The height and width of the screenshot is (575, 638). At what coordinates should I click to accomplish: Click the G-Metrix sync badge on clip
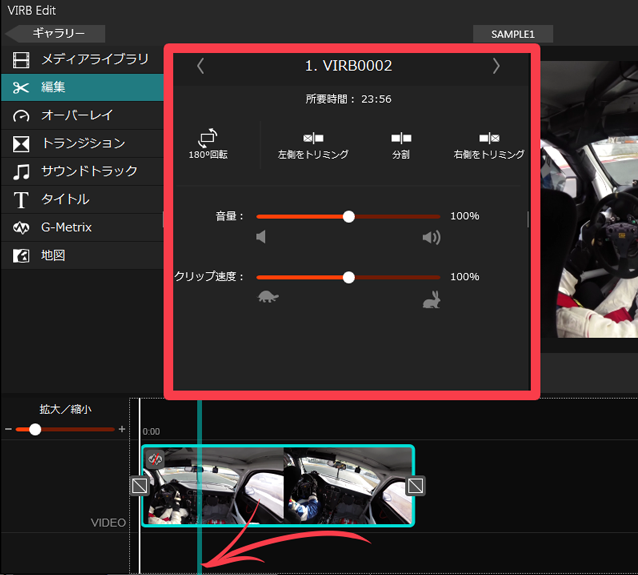click(x=155, y=459)
